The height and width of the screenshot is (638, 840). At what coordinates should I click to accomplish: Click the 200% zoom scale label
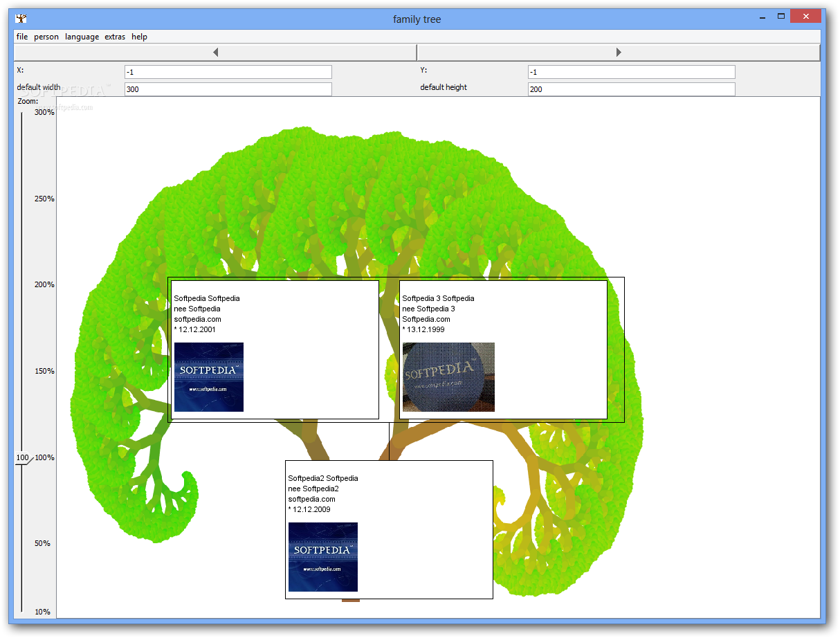(44, 284)
